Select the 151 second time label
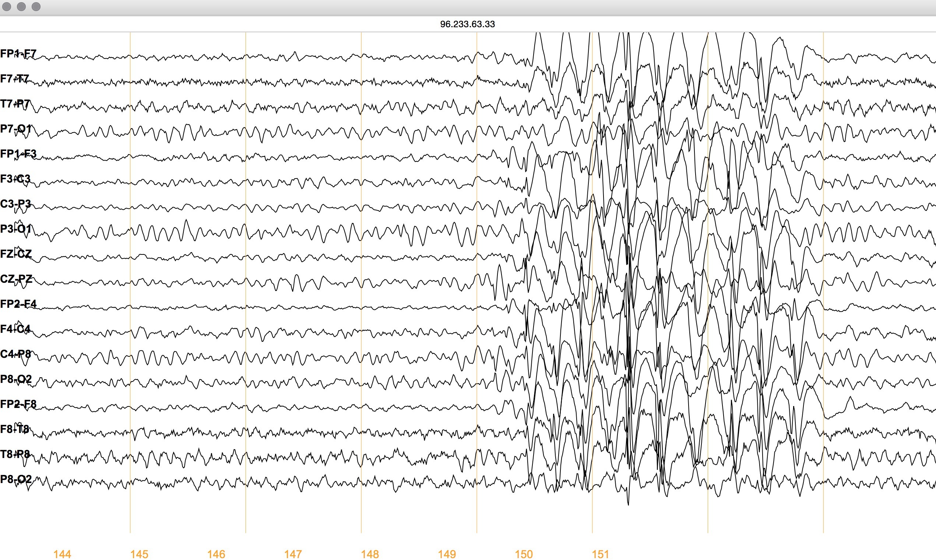This screenshot has height=560, width=936. [x=601, y=554]
